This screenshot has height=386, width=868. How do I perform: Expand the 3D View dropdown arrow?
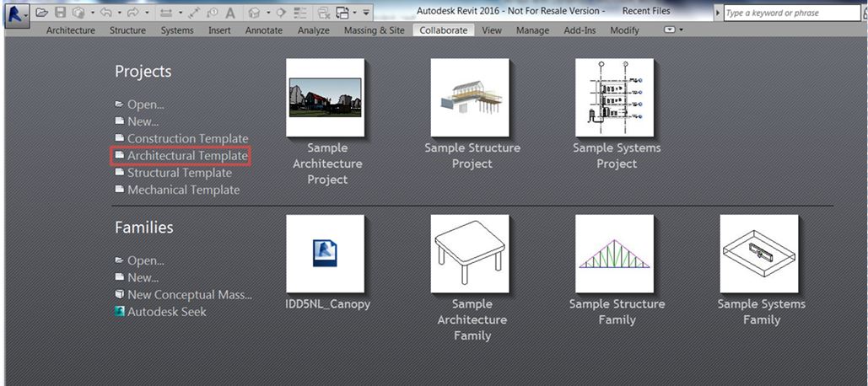(x=268, y=12)
